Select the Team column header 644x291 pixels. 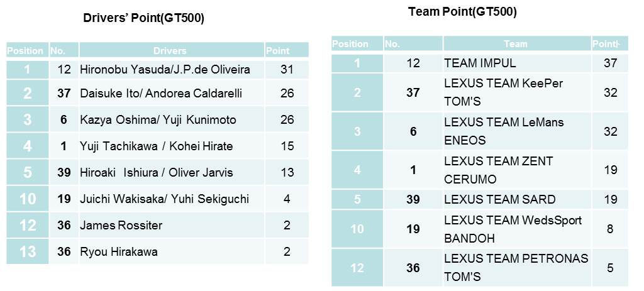click(516, 44)
